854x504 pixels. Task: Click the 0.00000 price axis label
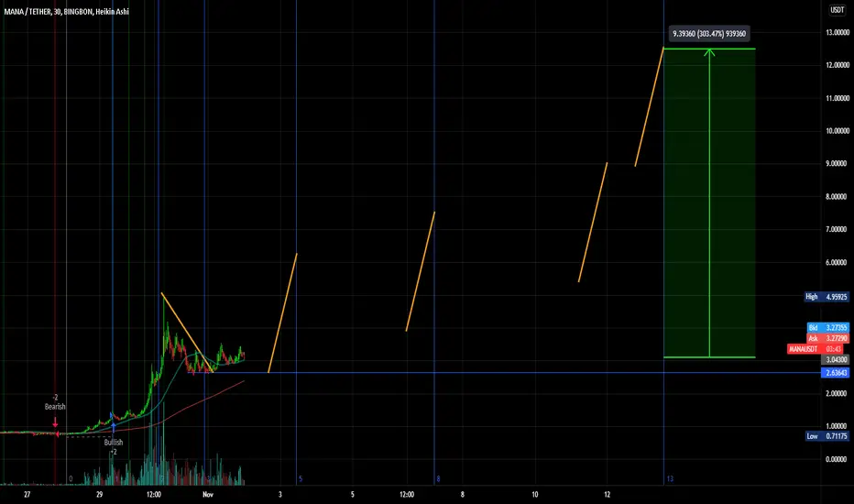point(838,459)
